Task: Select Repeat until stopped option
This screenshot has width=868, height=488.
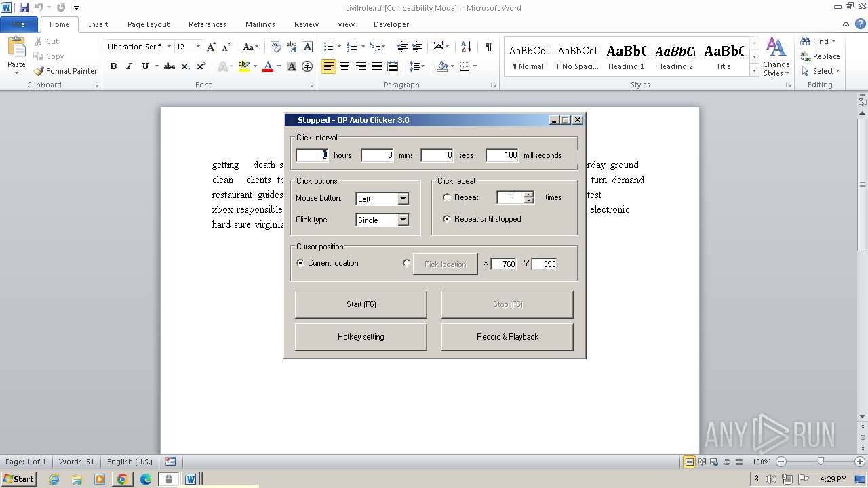Action: tap(446, 219)
